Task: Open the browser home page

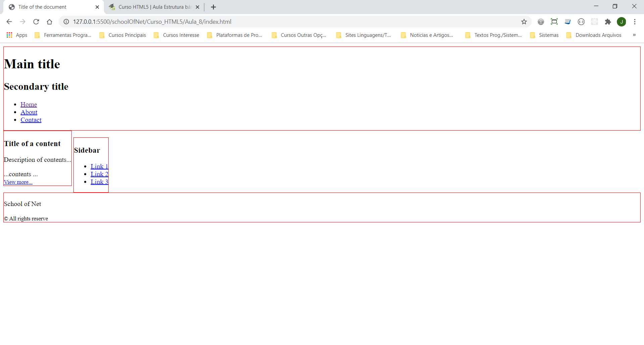Action: coord(49,22)
